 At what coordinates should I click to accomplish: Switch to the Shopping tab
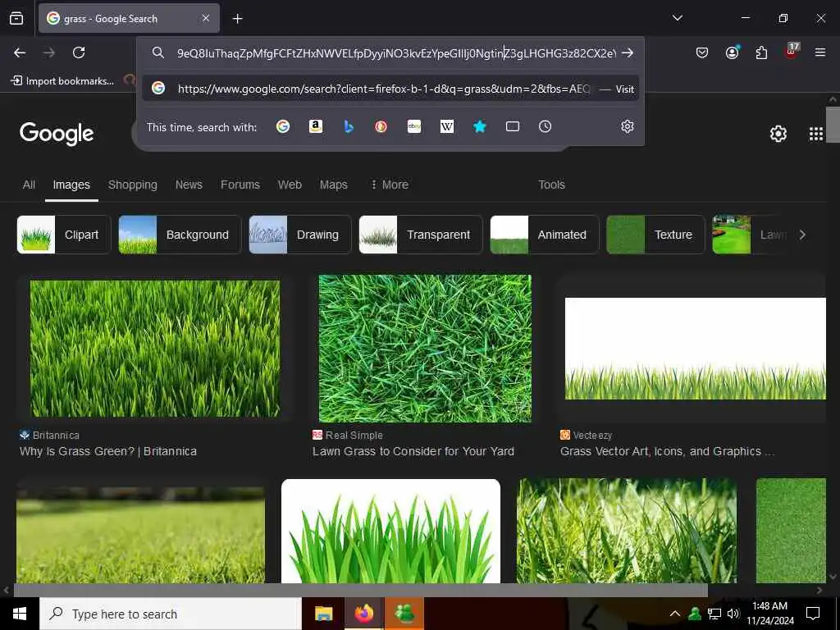click(x=132, y=185)
